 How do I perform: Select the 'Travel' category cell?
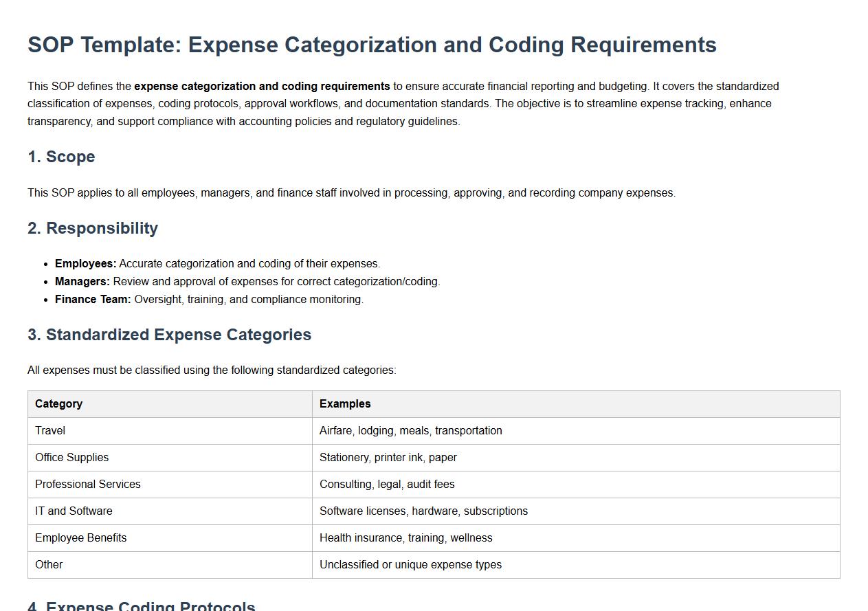click(x=50, y=431)
